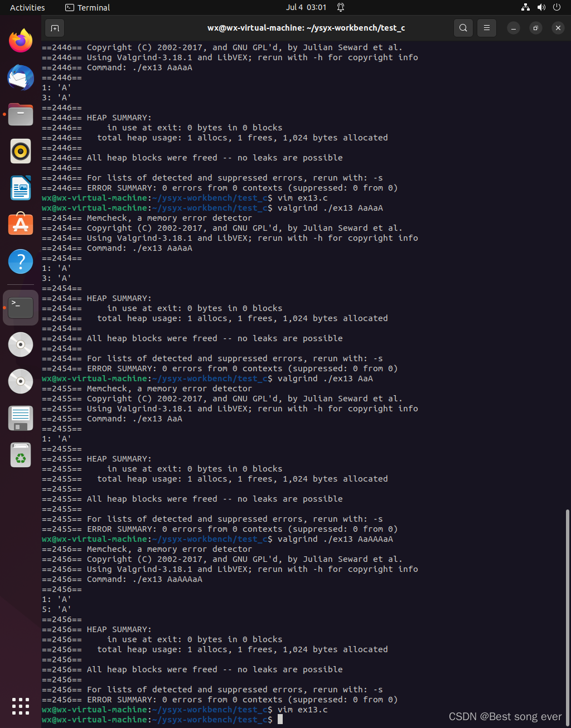Open LibreOffice Writer from the dock
571x728 pixels.
click(x=21, y=188)
